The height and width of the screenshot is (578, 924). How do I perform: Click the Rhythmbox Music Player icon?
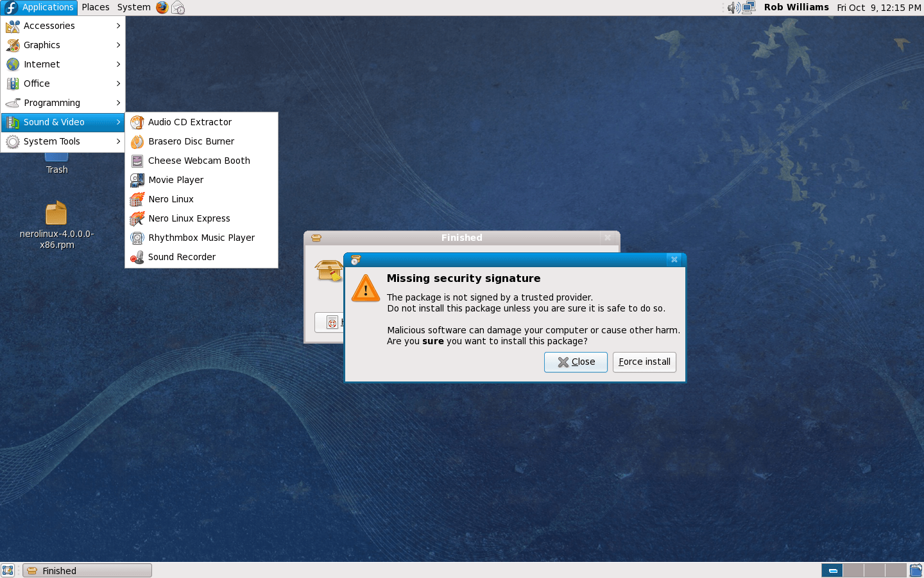tap(137, 238)
